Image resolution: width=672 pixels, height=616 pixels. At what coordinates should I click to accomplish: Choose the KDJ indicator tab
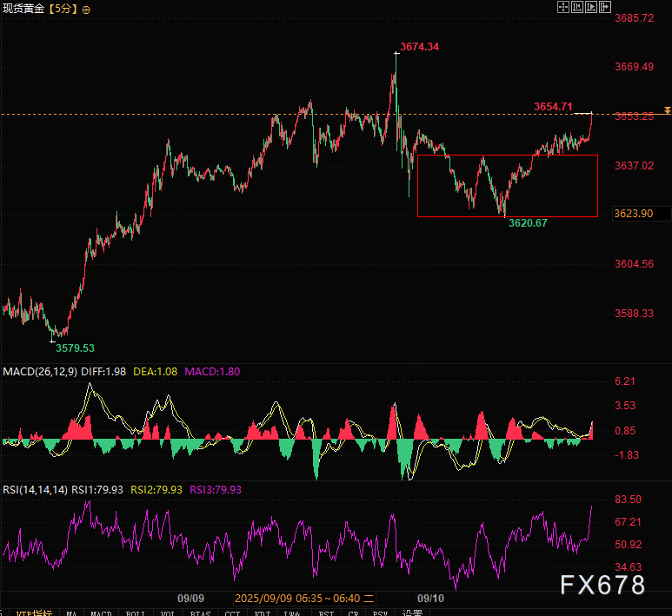[263, 613]
